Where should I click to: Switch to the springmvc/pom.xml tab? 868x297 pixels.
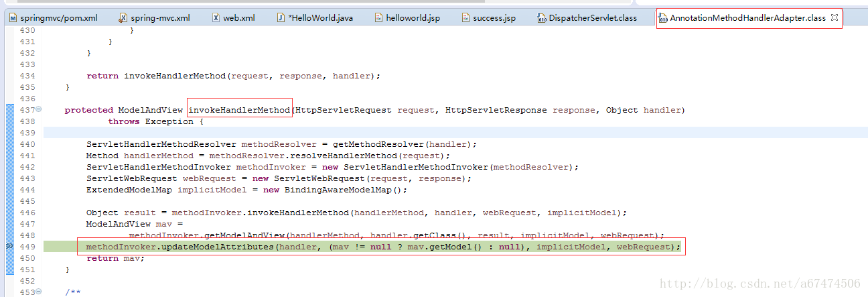point(54,18)
